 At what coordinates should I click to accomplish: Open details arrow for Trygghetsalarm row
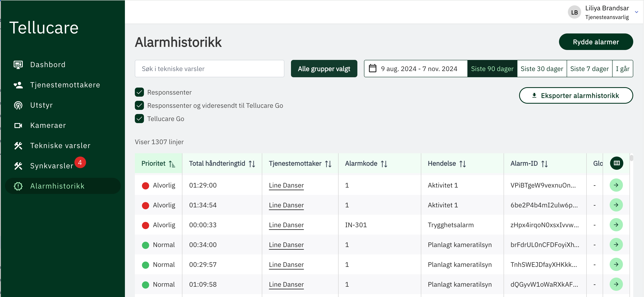(616, 225)
